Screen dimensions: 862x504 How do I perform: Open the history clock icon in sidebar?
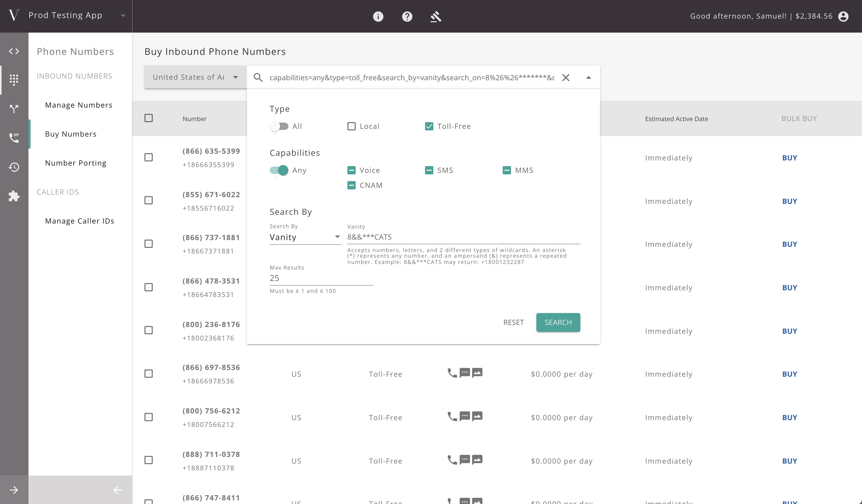pos(14,167)
